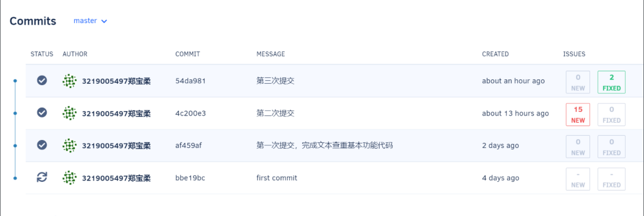The height and width of the screenshot is (216, 644).
Task: Open the 15 NEW issues badge
Action: (x=578, y=114)
